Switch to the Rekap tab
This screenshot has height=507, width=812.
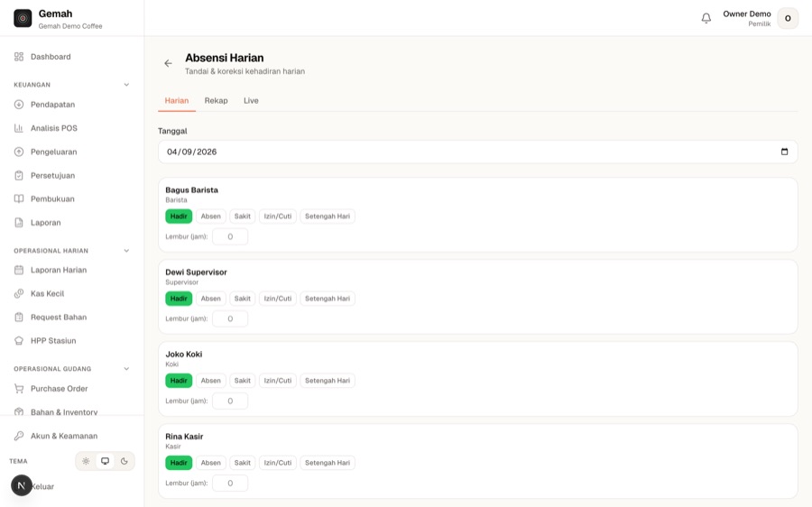(216, 100)
